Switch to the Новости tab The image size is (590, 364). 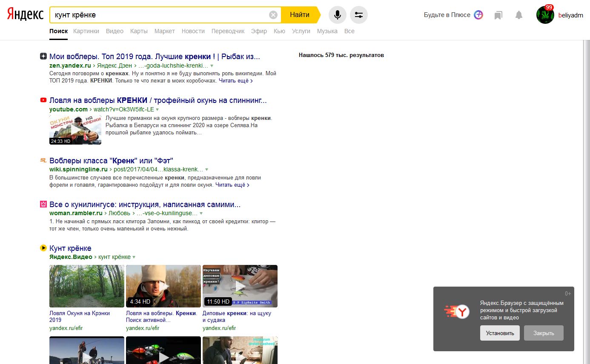point(193,31)
